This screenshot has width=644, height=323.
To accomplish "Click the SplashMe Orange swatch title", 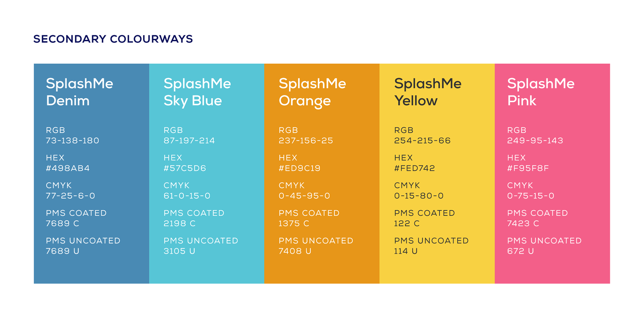I will coord(312,92).
